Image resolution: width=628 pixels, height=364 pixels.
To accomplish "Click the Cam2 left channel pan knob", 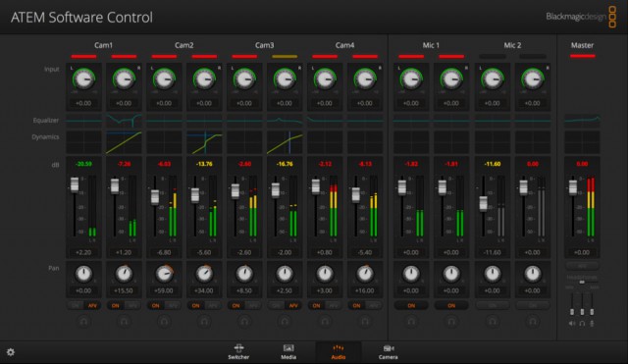I will (164, 274).
